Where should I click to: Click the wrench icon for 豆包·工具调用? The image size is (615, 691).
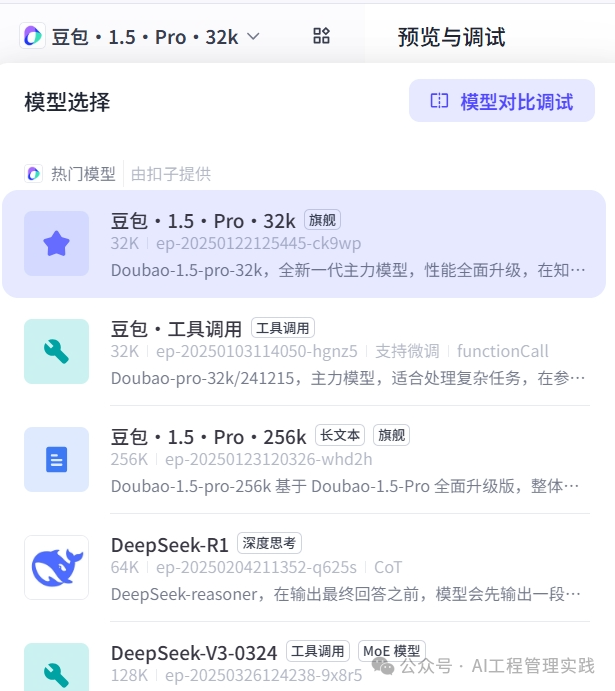click(x=56, y=352)
